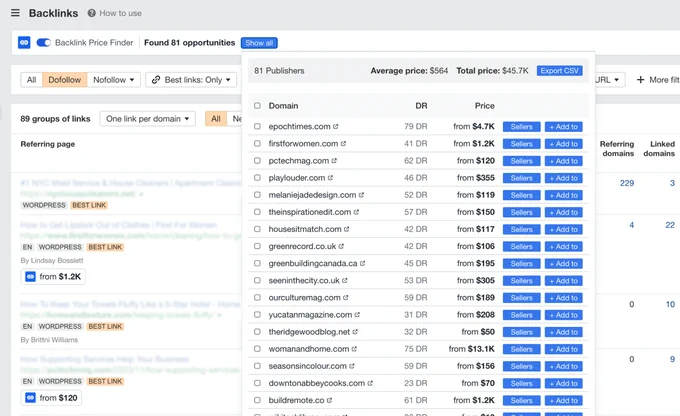Check the firstforwomen.com row checkbox

[x=257, y=144]
